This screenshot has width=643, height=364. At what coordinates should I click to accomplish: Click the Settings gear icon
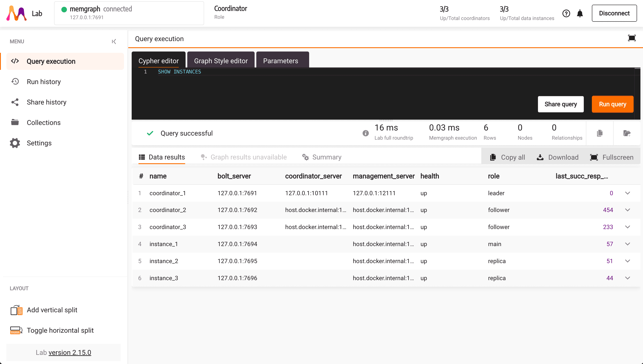pyautogui.click(x=15, y=143)
